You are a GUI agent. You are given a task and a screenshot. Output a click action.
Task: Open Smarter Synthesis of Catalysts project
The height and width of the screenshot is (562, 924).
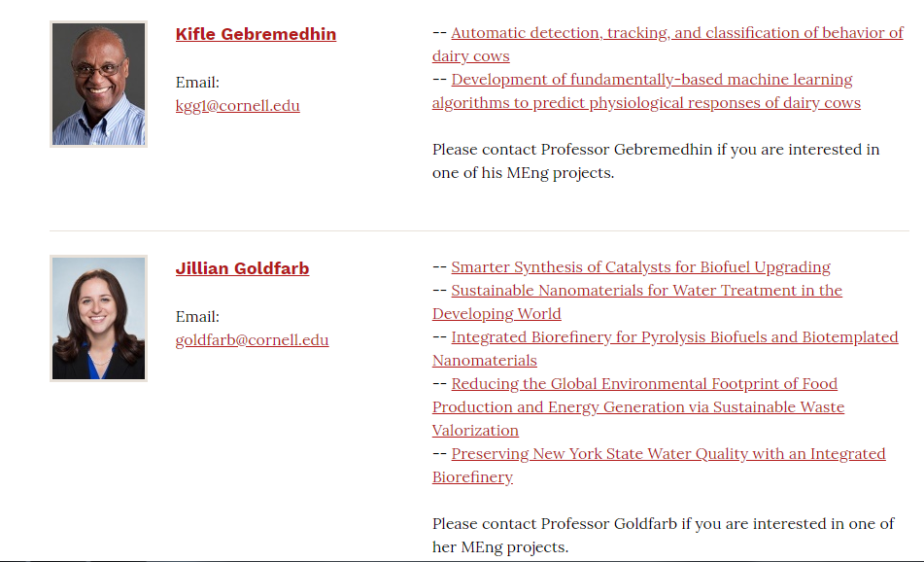640,266
